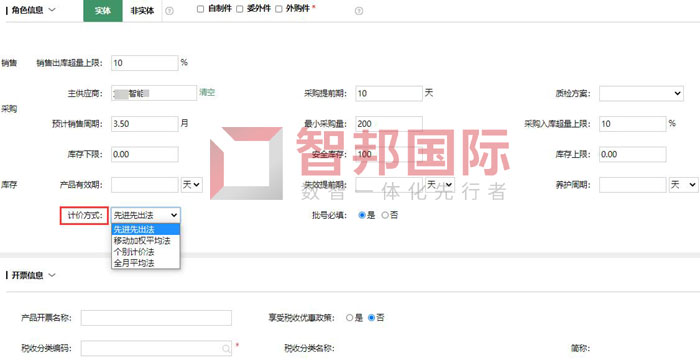This screenshot has width=700, height=363.
Task: Click the 产品开票名称 field
Action: tap(156, 318)
